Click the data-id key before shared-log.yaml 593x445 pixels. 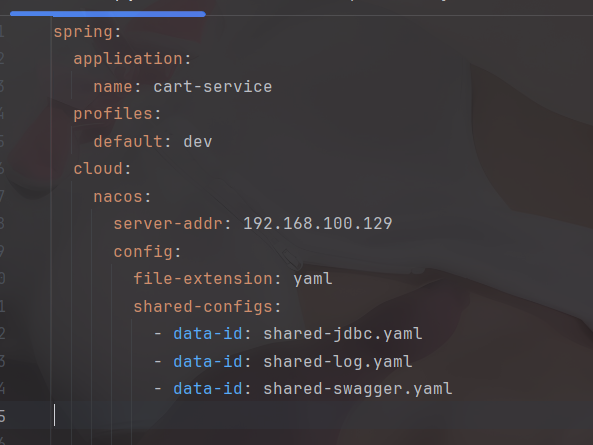(x=208, y=362)
